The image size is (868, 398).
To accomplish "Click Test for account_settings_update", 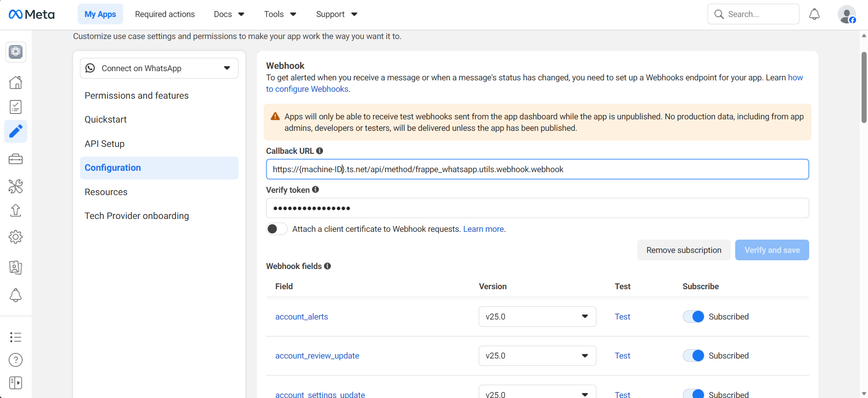I will tap(622, 394).
